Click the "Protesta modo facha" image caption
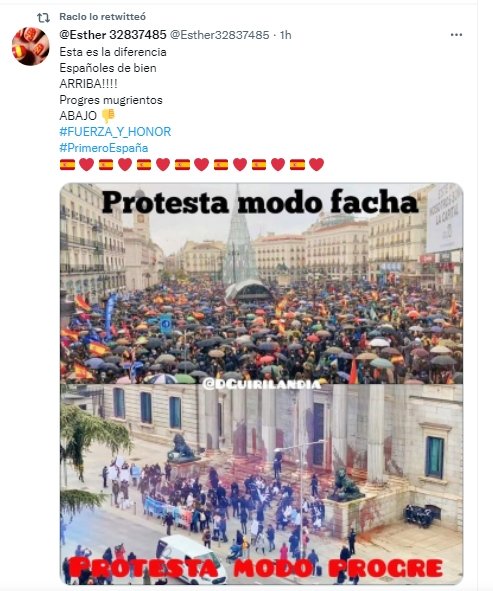The image size is (493, 591). pos(260,202)
